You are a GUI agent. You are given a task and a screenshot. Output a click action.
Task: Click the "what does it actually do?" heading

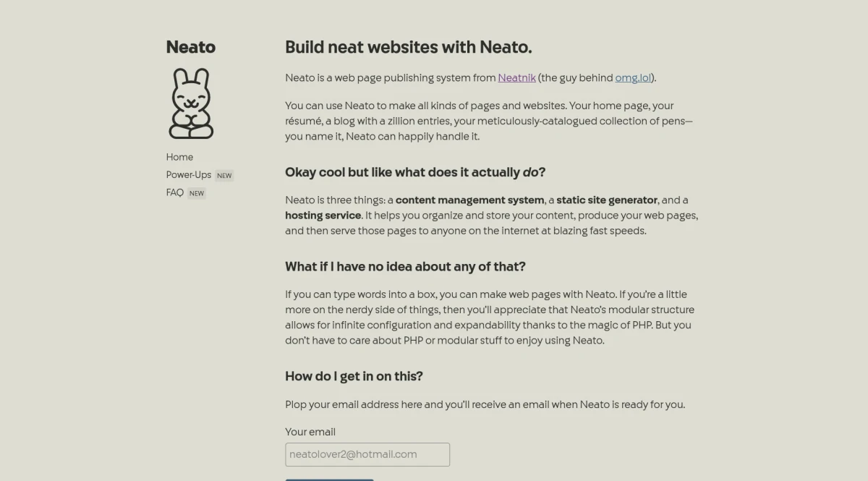[x=415, y=172]
